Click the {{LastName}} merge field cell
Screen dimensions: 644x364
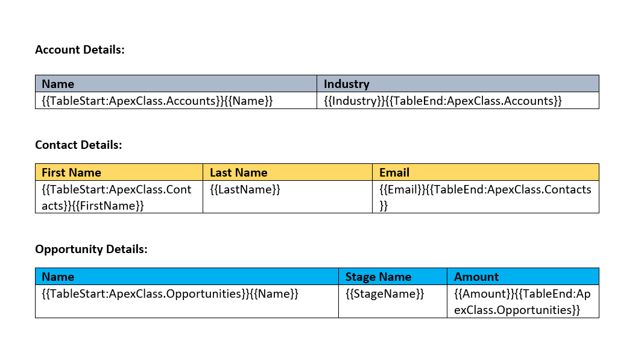point(288,197)
